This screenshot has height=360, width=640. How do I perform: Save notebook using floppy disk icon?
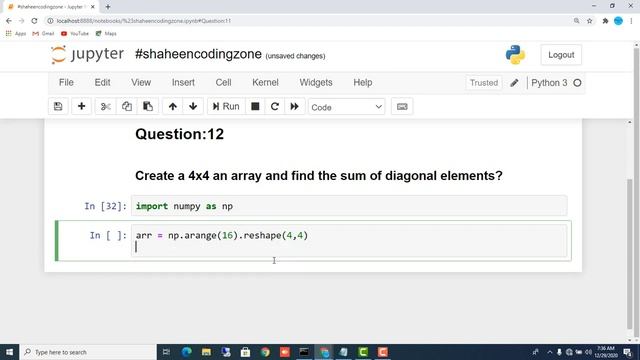click(58, 107)
